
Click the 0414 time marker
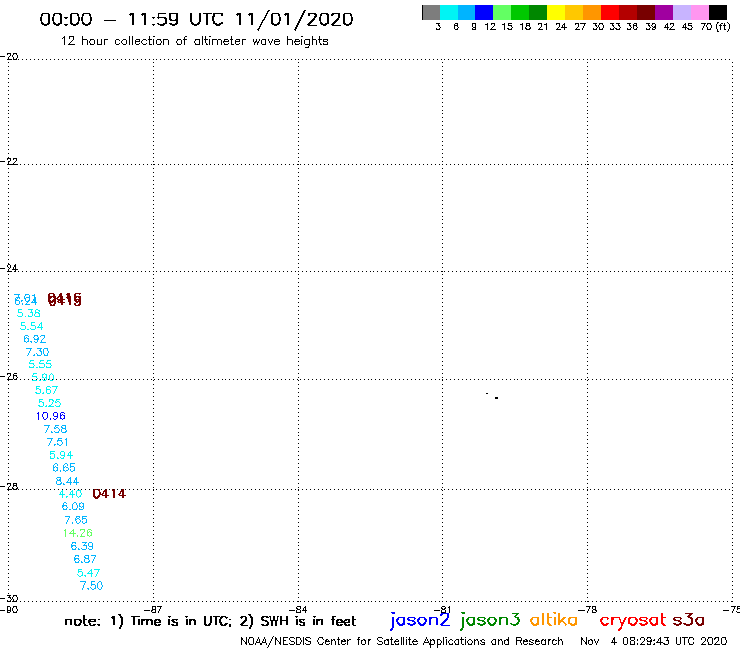pos(109,494)
